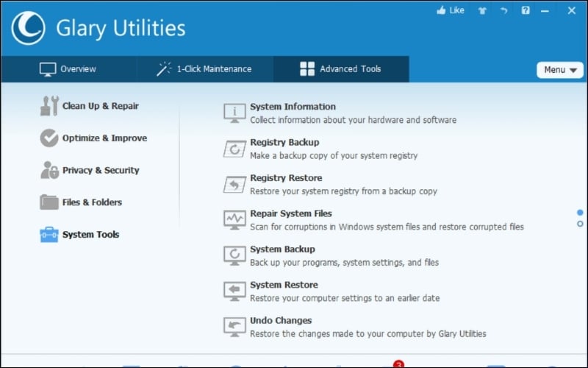Switch to the 1-Click Maintenance tab
588x368 pixels.
point(205,69)
